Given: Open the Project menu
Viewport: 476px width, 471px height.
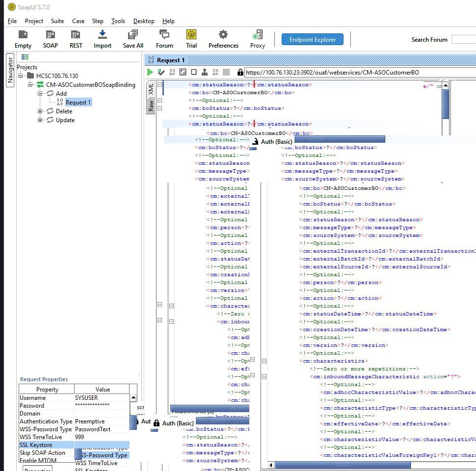Looking at the screenshot, I should point(34,21).
